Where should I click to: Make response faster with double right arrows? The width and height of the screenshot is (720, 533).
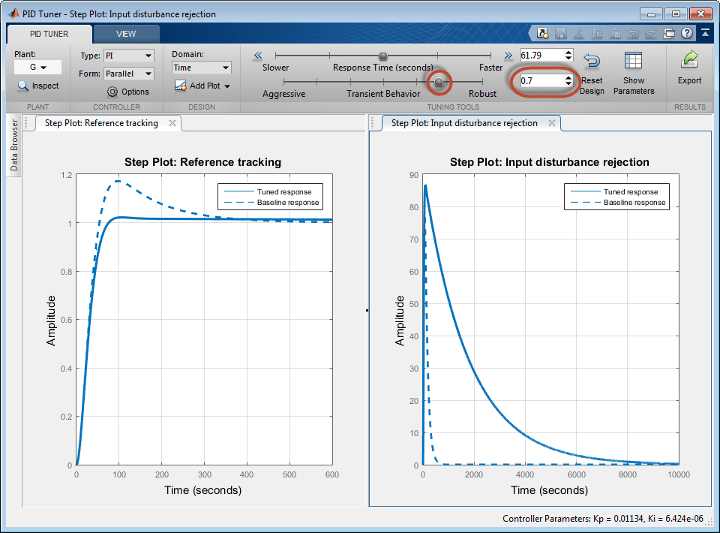508,56
